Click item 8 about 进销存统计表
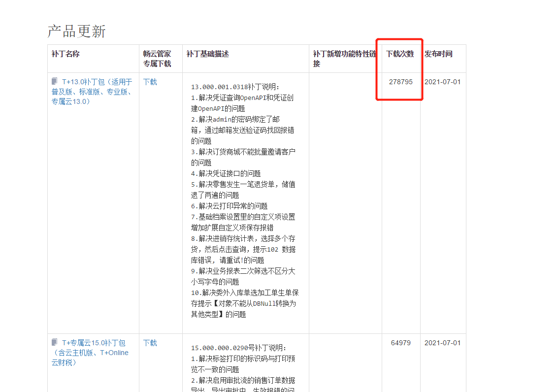The height and width of the screenshot is (392, 559). (243, 249)
